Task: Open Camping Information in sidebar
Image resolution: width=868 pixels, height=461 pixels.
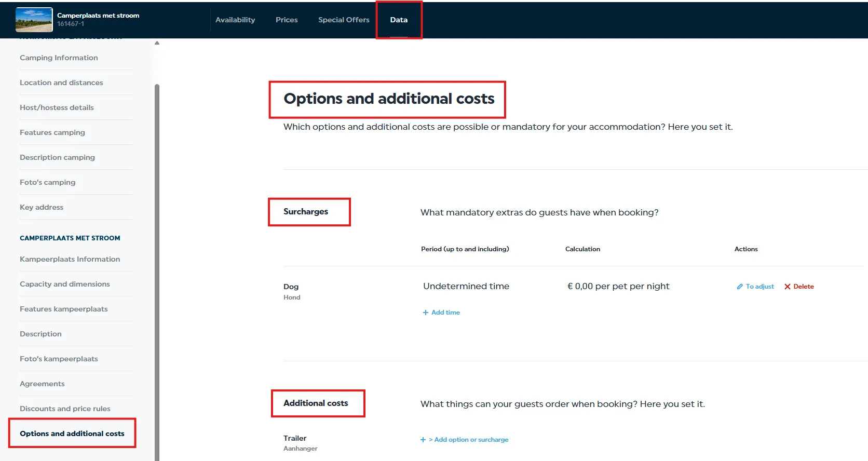Action: [59, 58]
